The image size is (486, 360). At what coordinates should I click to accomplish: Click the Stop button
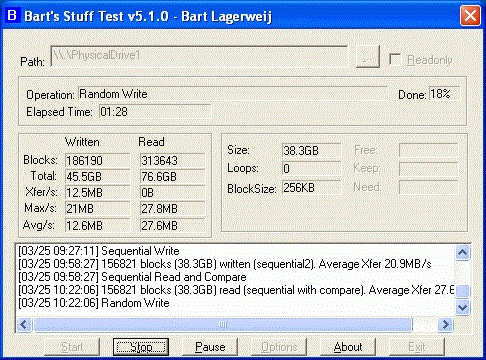click(141, 347)
